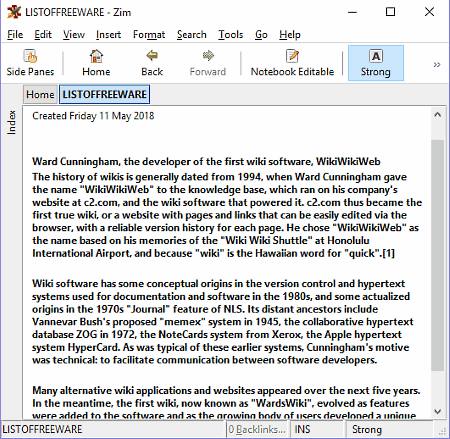This screenshot has height=439, width=450.
Task: Toggle Notebook Editable mode
Action: (292, 63)
